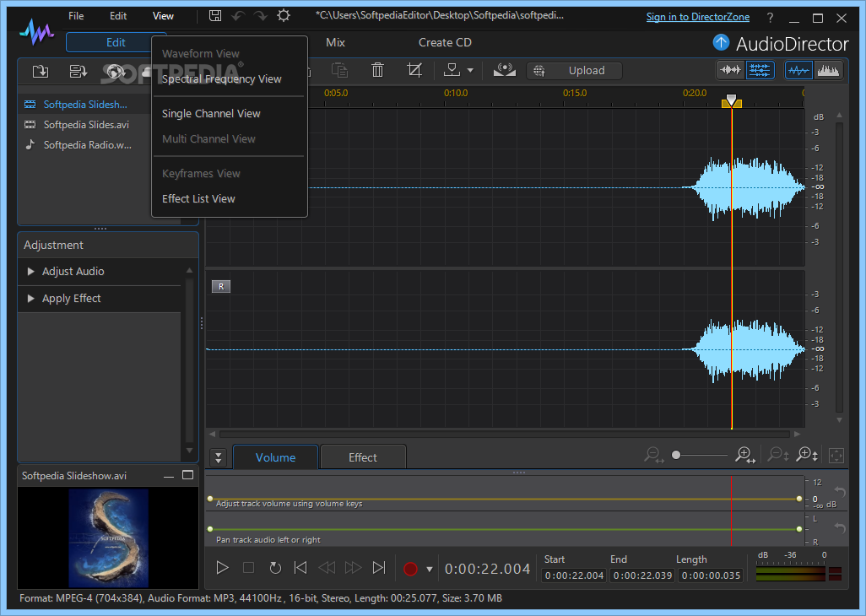Click Sign in to DirectorZone link
This screenshot has width=866, height=616.
697,17
